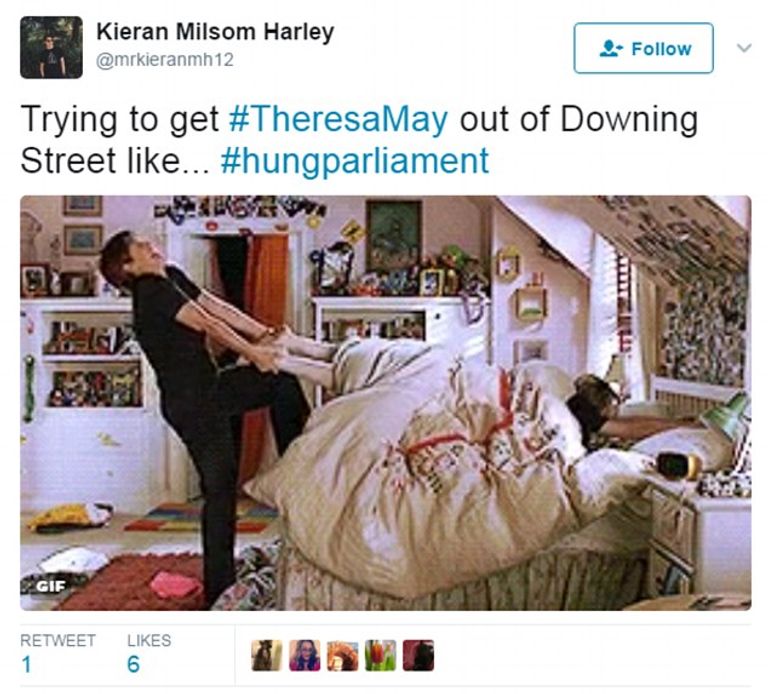
Task: Open the #hungparliament hashtag
Action: click(x=355, y=161)
